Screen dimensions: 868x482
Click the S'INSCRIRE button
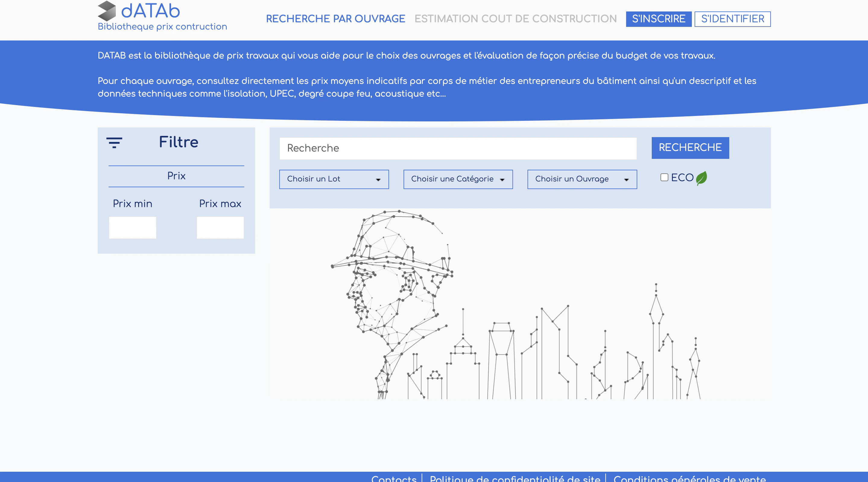click(x=659, y=19)
